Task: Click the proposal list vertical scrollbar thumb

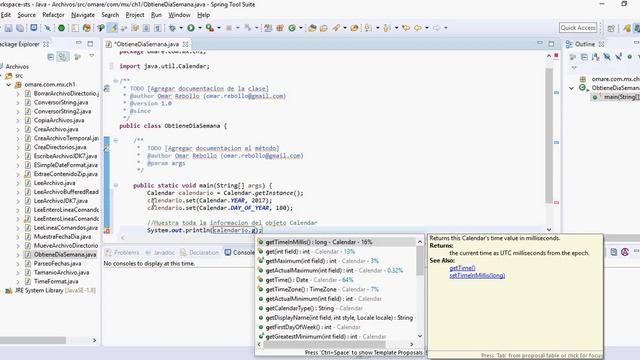Action: (x=420, y=261)
